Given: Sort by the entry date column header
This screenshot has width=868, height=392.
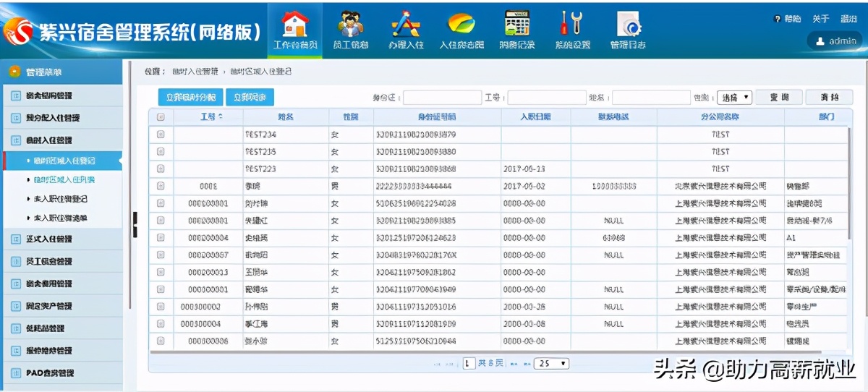Looking at the screenshot, I should click(535, 116).
